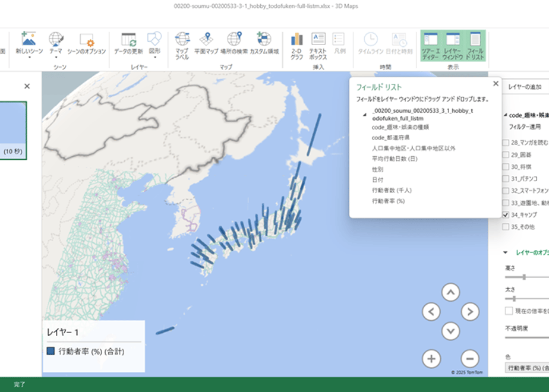
Task: Check the 29_囲碁 filter checkbox
Action: 506,154
